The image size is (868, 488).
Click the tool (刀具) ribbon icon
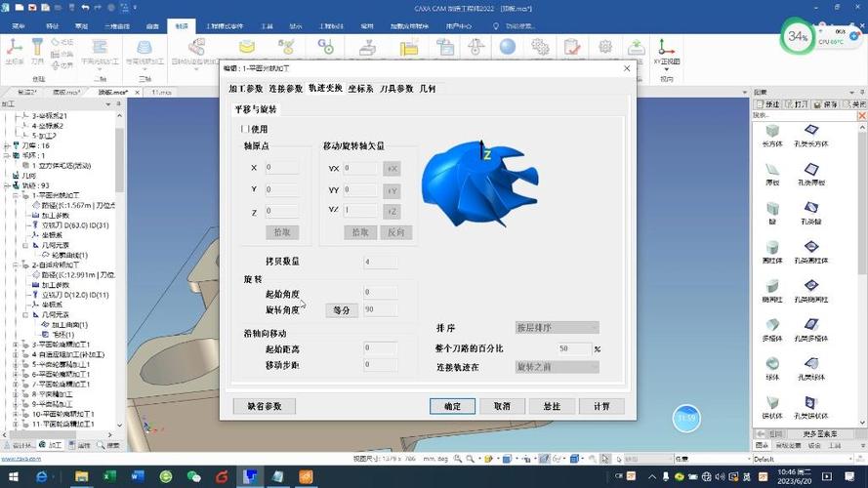(37, 48)
